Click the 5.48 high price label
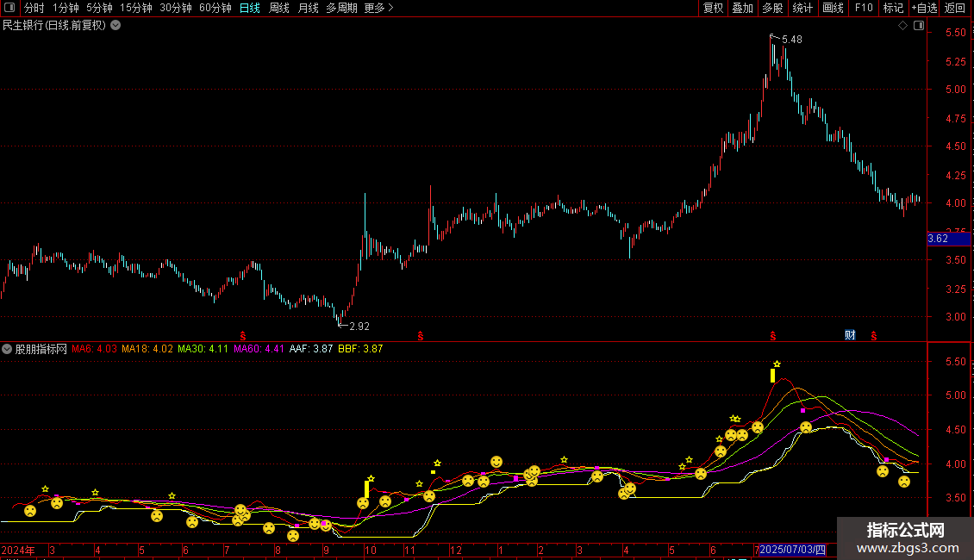974x560 pixels. [x=792, y=40]
